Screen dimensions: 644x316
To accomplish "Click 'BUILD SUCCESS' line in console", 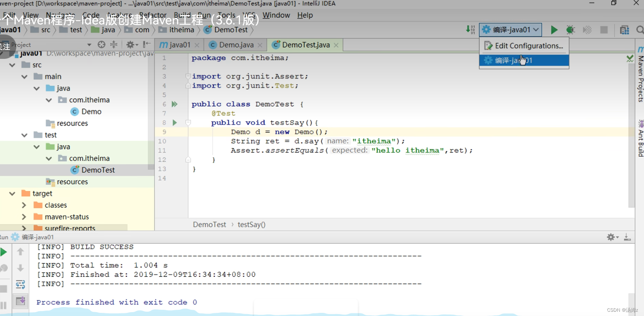I will tap(102, 247).
